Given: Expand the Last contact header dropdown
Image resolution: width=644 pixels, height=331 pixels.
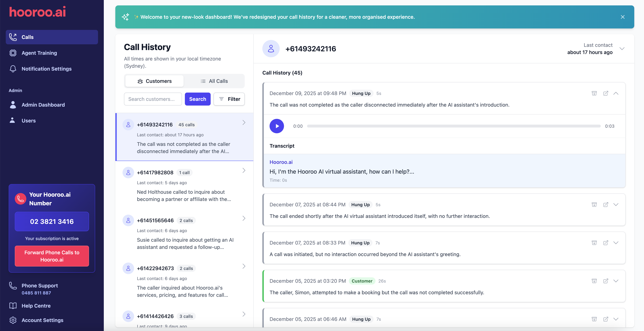Looking at the screenshot, I should point(622,48).
